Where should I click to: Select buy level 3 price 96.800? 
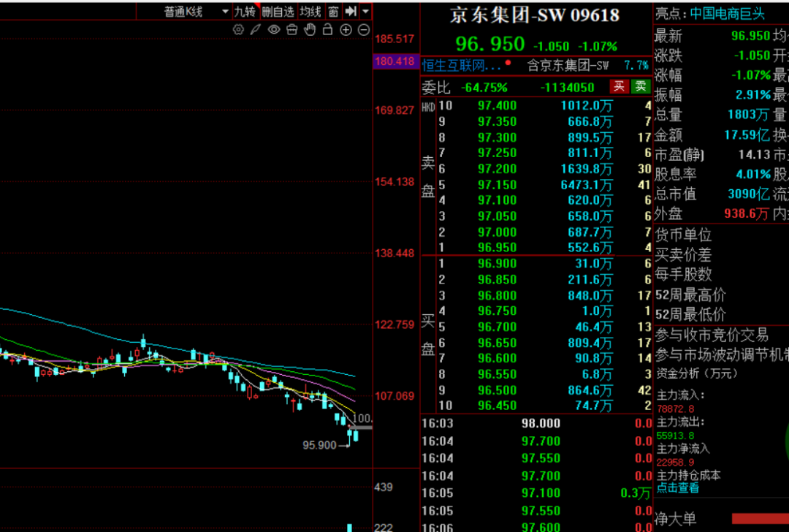tap(498, 295)
